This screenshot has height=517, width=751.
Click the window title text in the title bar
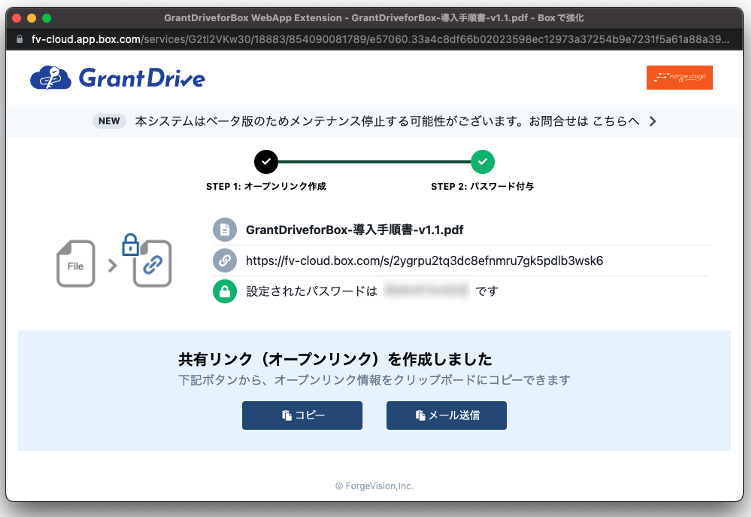[x=374, y=18]
